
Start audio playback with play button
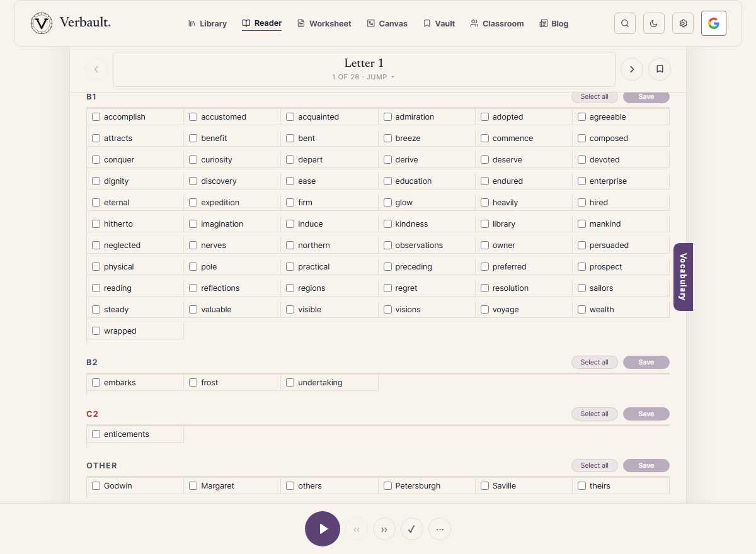pyautogui.click(x=323, y=529)
